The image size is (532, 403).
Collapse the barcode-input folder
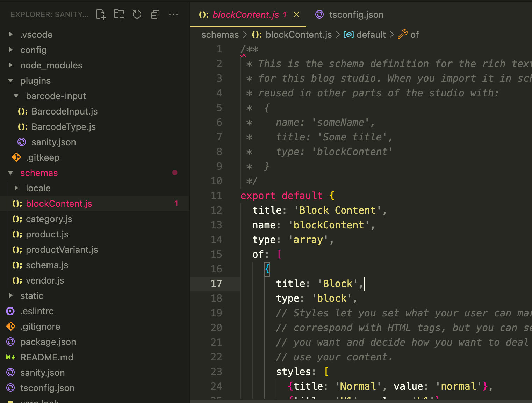(95, 96)
